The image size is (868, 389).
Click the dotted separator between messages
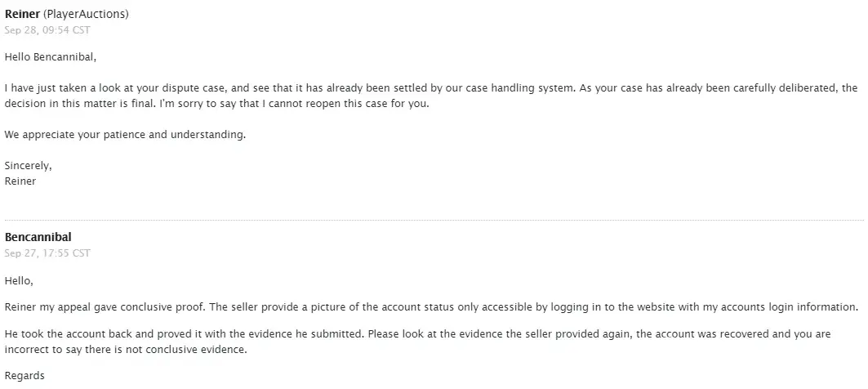(434, 220)
